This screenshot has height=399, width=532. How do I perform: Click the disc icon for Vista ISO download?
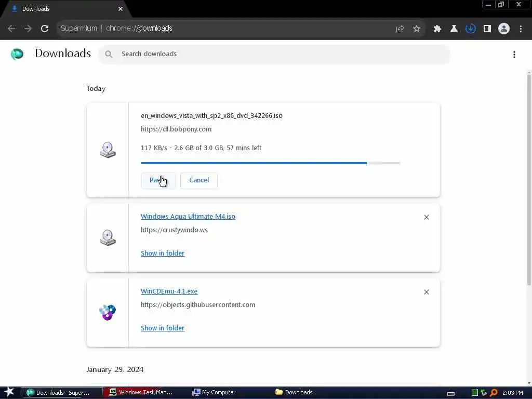point(108,150)
